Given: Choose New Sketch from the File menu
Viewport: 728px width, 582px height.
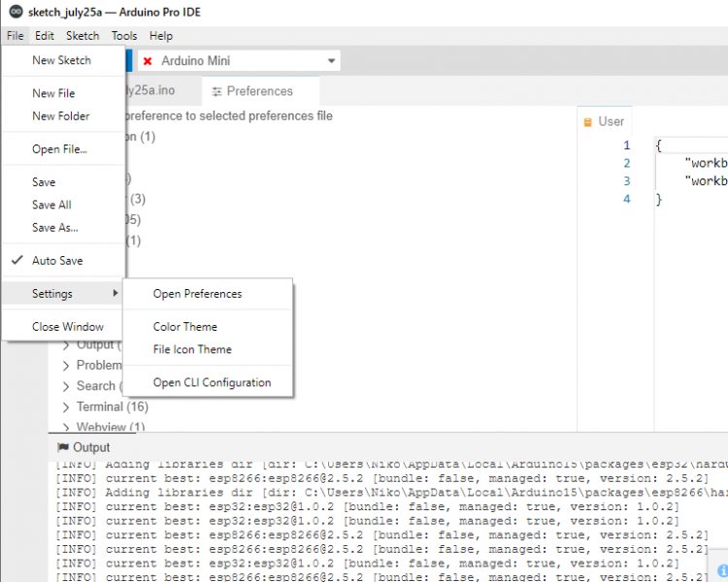Looking at the screenshot, I should (64, 60).
